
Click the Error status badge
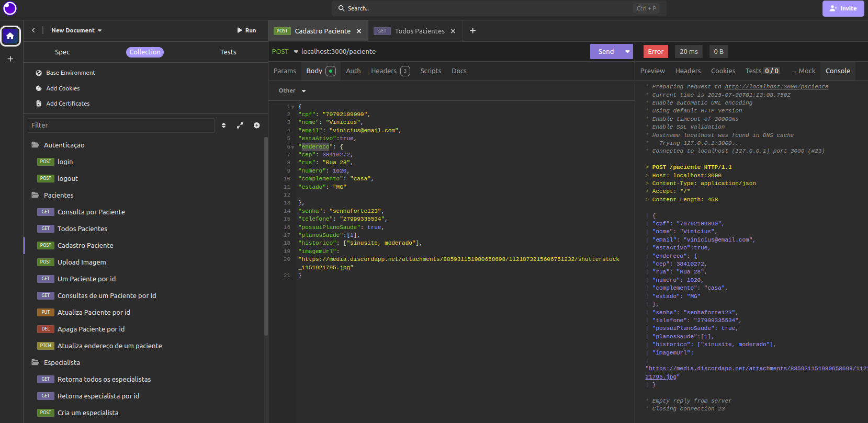656,52
